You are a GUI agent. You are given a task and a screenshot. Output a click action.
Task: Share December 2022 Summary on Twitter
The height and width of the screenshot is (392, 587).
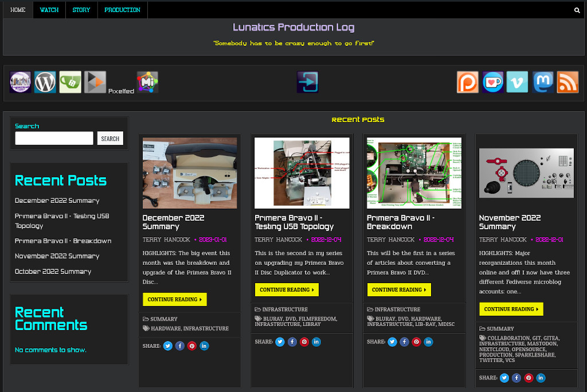click(x=167, y=346)
